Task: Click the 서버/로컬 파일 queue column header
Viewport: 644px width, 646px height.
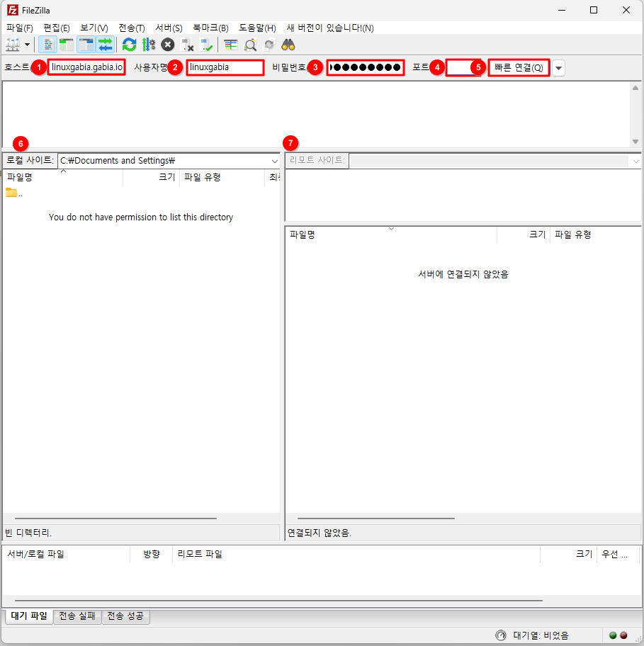Action: coord(66,554)
